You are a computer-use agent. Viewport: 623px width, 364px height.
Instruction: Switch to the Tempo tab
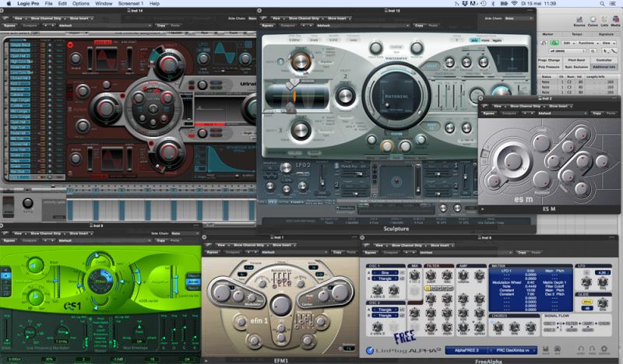point(576,34)
